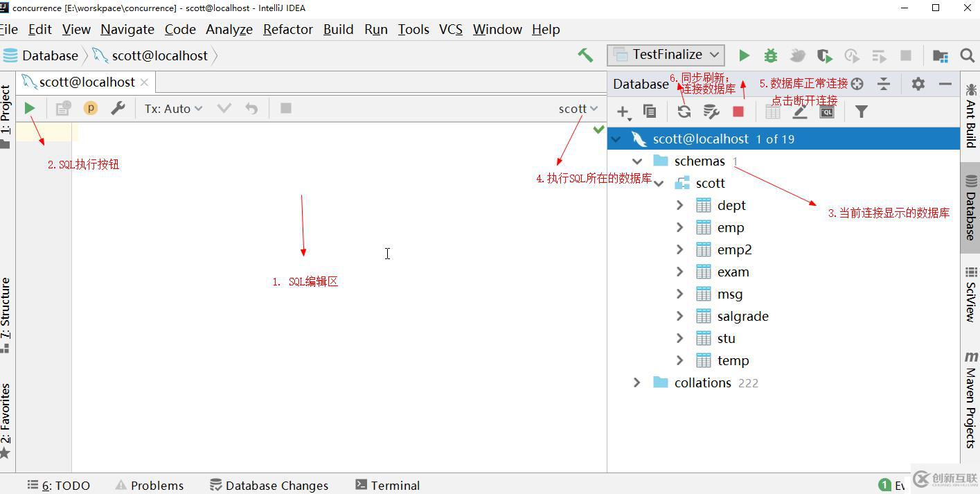Toggle SciView side panel
The image size is (980, 494).
coord(971,295)
